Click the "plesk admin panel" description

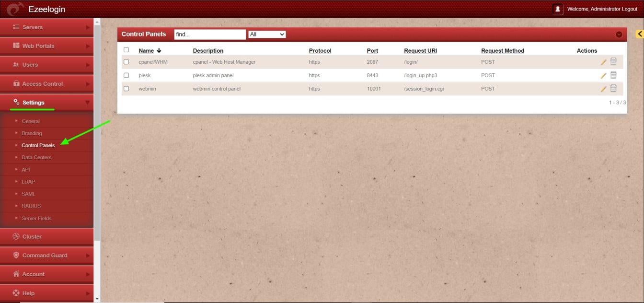click(213, 75)
